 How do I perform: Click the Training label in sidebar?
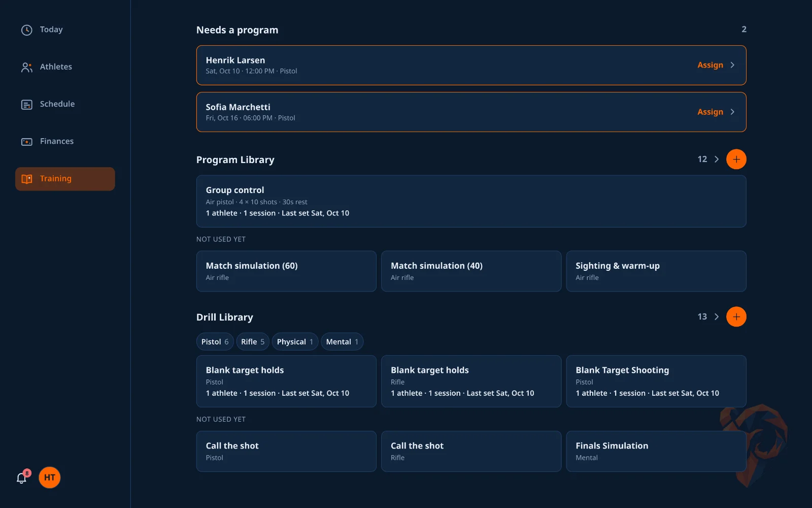click(x=56, y=178)
